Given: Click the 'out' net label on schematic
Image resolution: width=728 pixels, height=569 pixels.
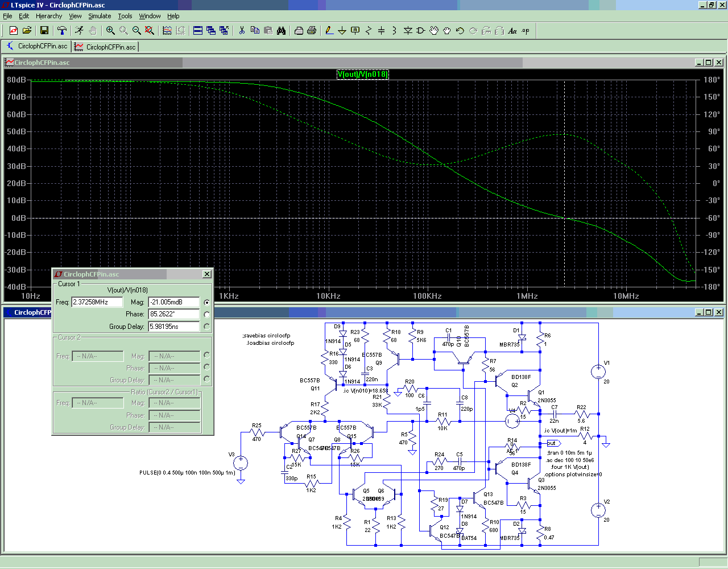Looking at the screenshot, I should (553, 443).
